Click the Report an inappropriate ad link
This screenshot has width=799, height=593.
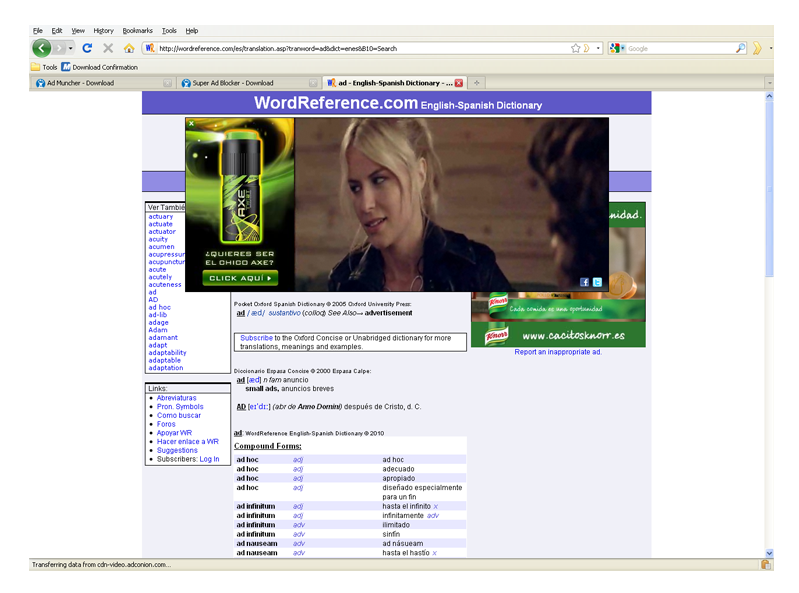coord(558,352)
